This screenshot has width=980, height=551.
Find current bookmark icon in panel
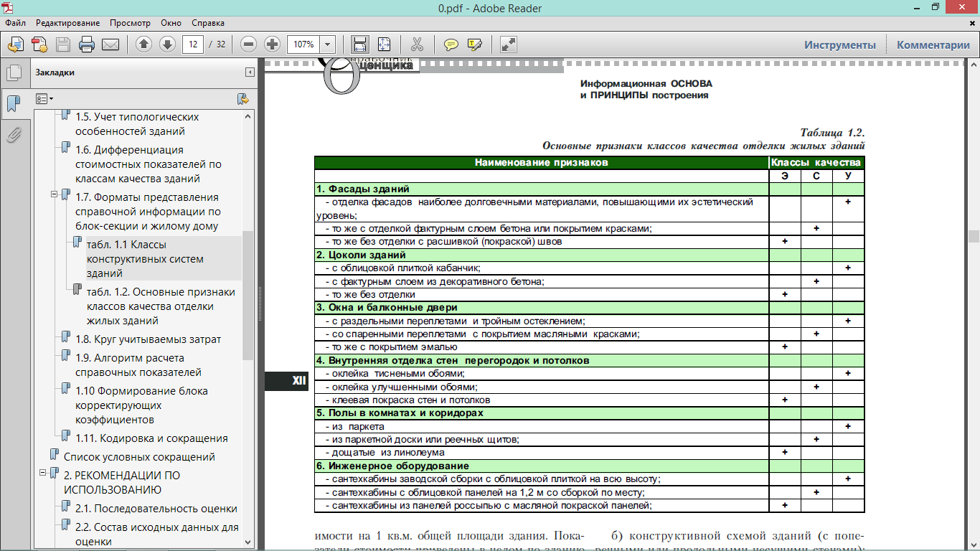point(243,98)
